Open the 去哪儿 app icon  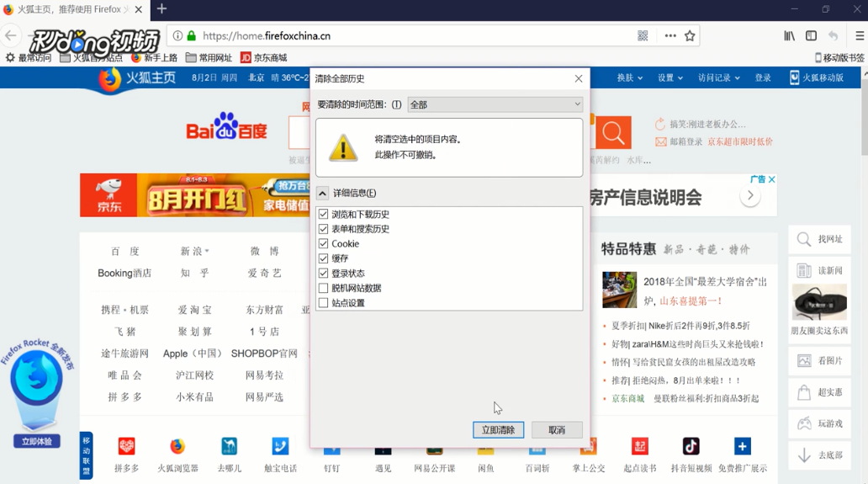pyautogui.click(x=229, y=446)
